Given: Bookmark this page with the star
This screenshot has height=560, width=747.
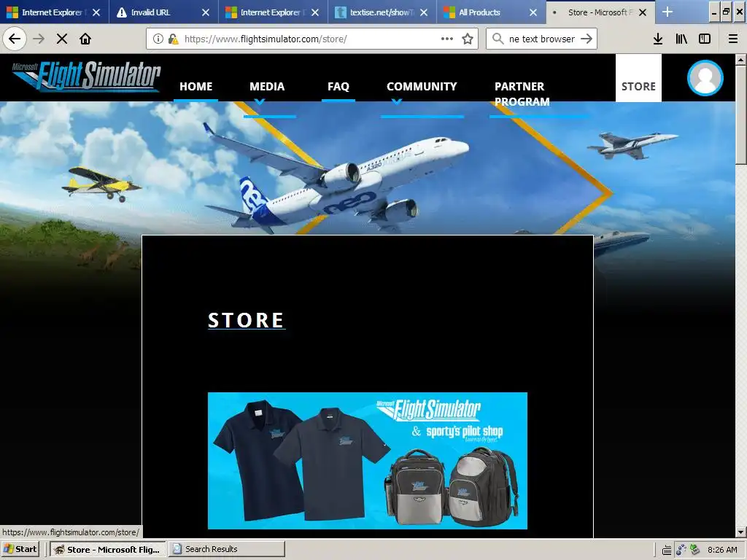Looking at the screenshot, I should click(468, 39).
